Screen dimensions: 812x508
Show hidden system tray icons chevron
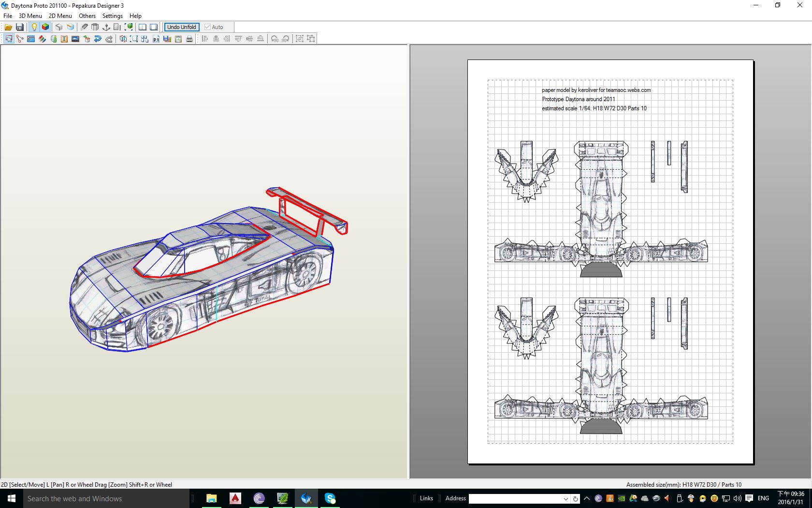pos(587,498)
